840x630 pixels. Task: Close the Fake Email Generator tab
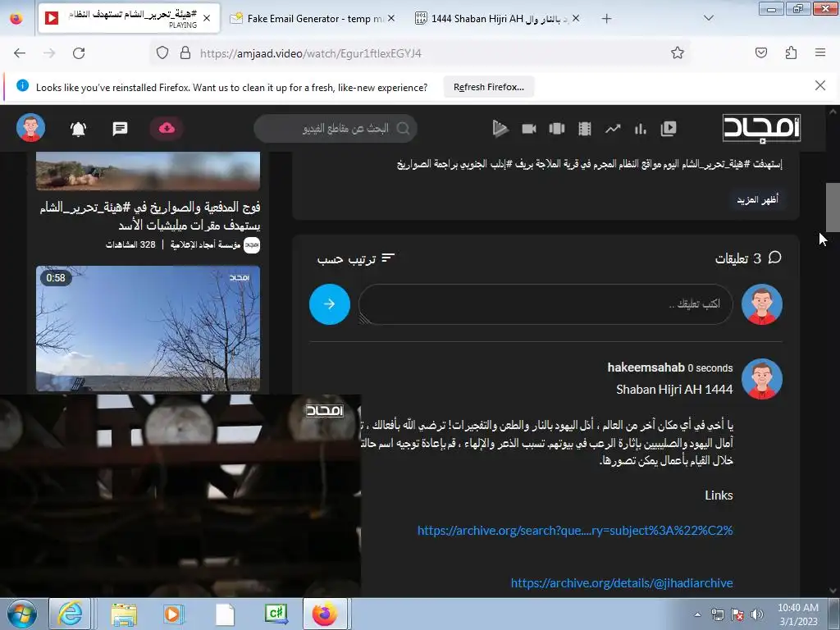tap(391, 18)
